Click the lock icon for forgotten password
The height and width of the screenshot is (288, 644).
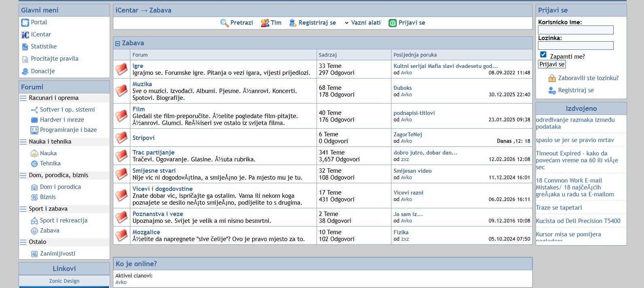(x=552, y=78)
